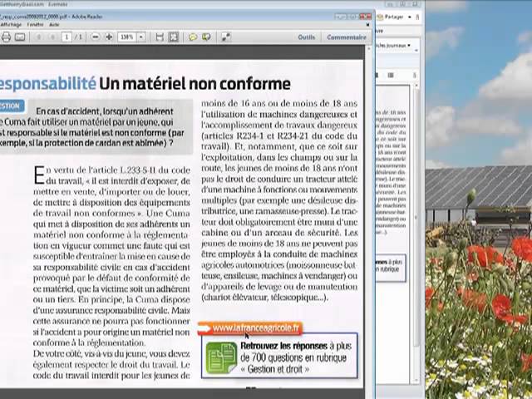Click the zoom percentage field
This screenshot has height=399, width=532.
(x=127, y=37)
